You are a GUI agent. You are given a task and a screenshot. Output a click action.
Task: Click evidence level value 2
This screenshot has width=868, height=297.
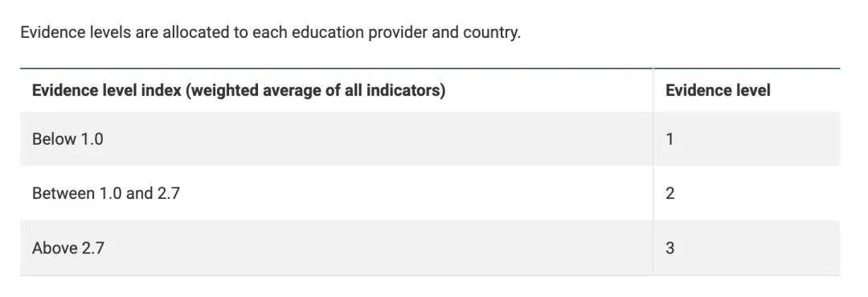(669, 193)
